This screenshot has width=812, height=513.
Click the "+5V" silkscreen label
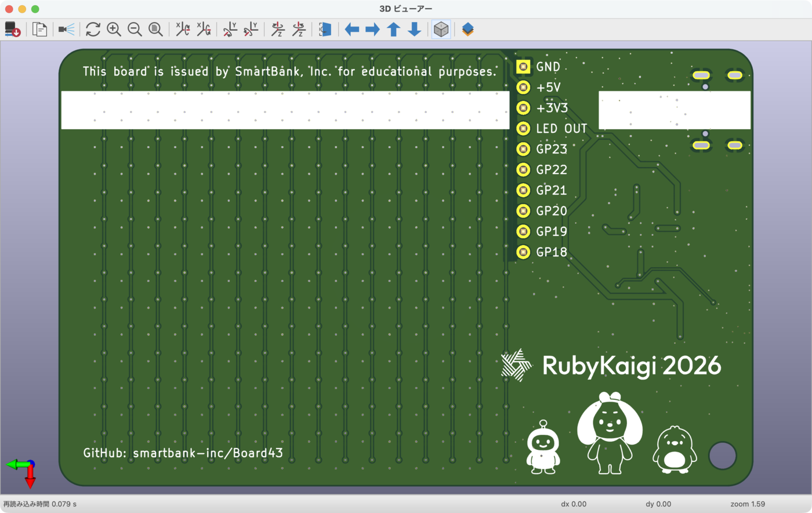click(x=549, y=88)
